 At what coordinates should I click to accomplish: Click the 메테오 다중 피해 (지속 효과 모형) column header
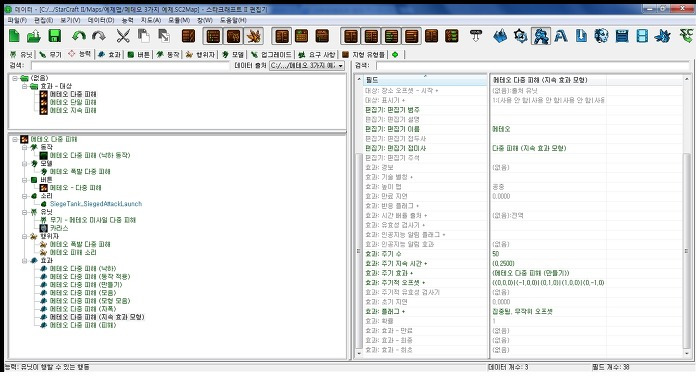[548, 80]
